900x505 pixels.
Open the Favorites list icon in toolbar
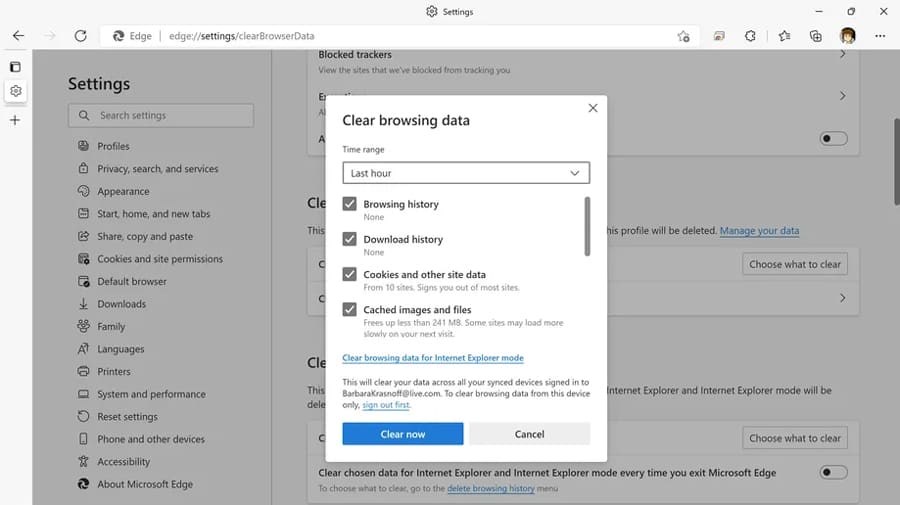point(784,36)
